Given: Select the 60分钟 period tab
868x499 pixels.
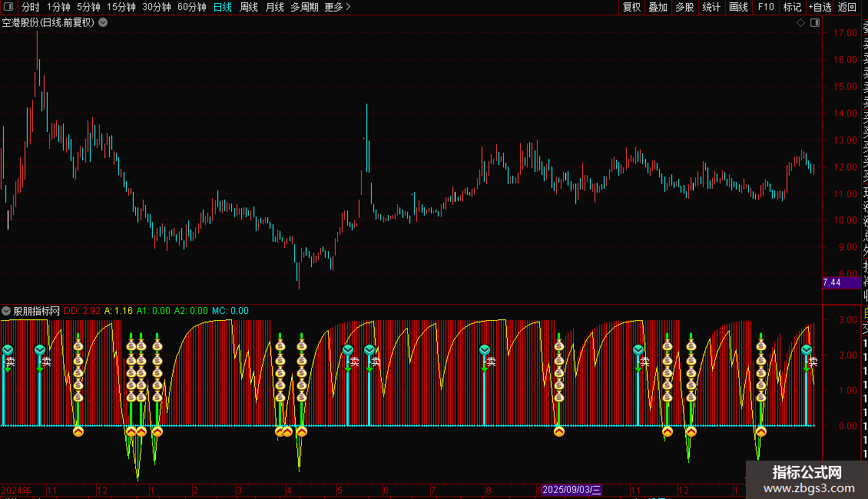Looking at the screenshot, I should click(192, 7).
